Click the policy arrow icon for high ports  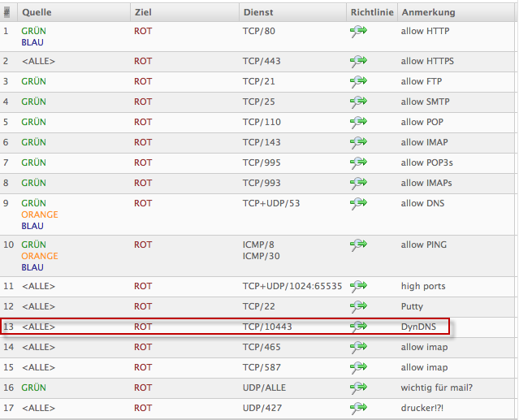click(358, 286)
